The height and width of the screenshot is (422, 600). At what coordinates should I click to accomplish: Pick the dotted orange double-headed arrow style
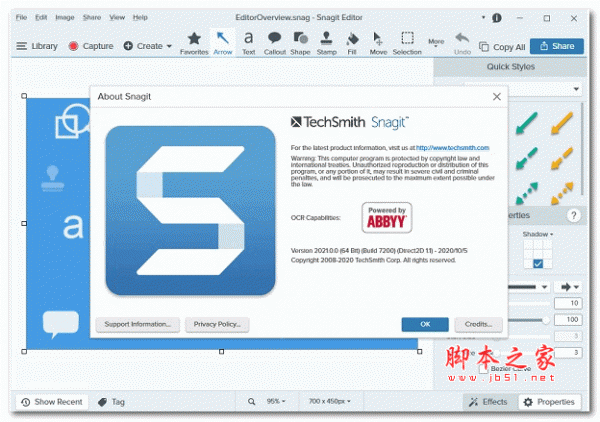click(562, 192)
